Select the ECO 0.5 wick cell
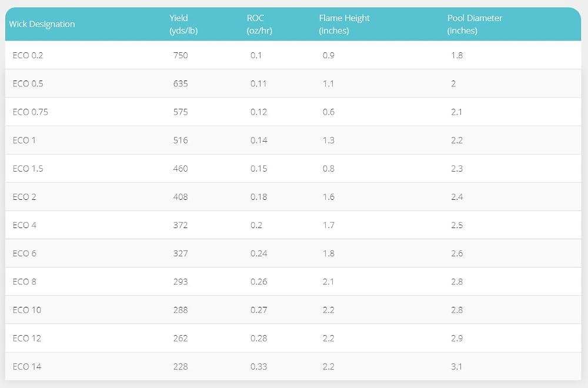 pos(28,83)
